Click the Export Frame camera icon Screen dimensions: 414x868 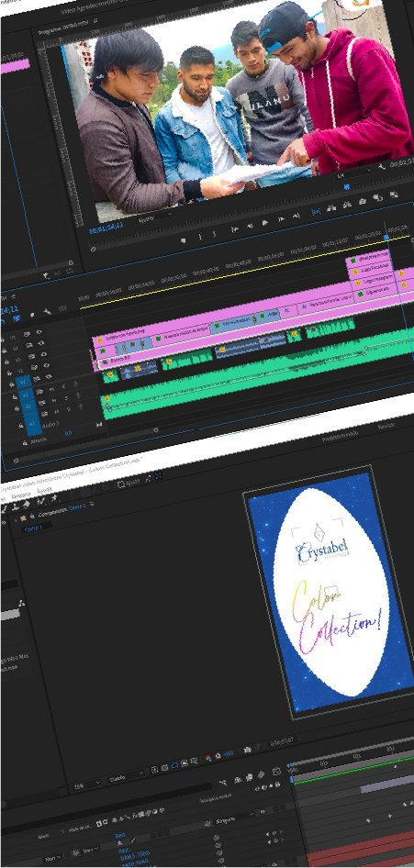[x=362, y=202]
